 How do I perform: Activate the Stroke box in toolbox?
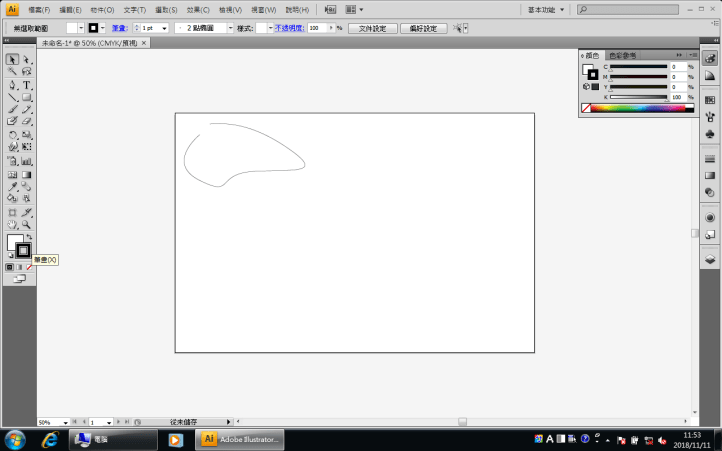[x=23, y=250]
